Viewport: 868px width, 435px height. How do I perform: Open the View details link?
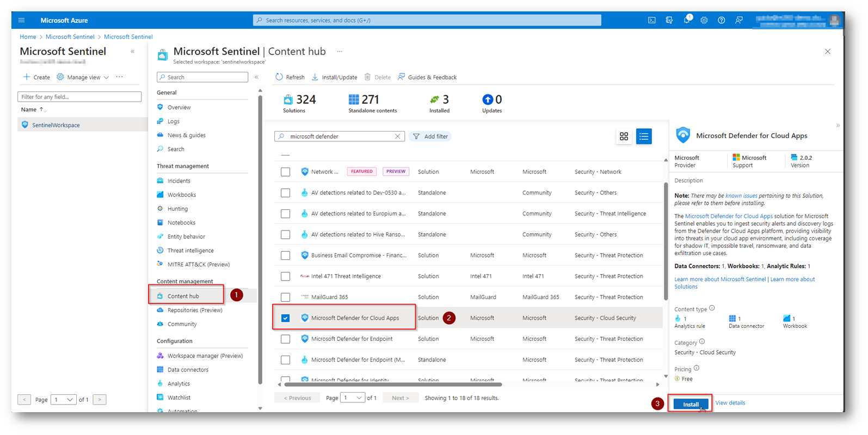pos(730,403)
